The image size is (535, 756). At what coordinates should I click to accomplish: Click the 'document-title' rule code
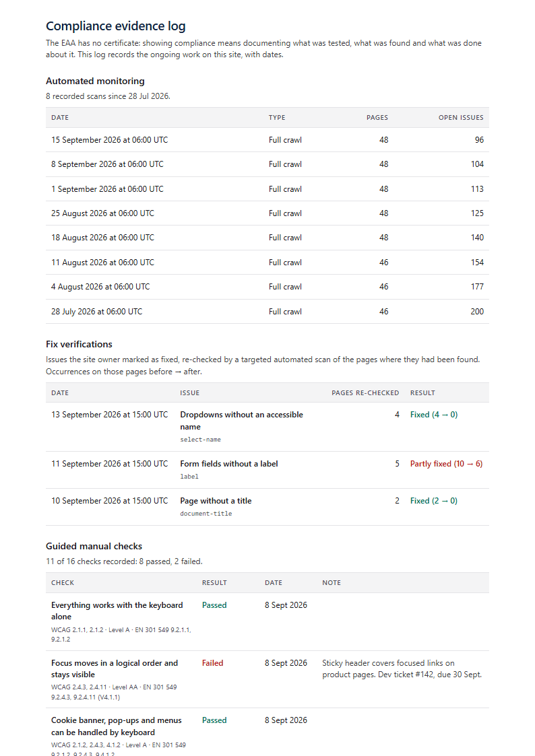[206, 514]
